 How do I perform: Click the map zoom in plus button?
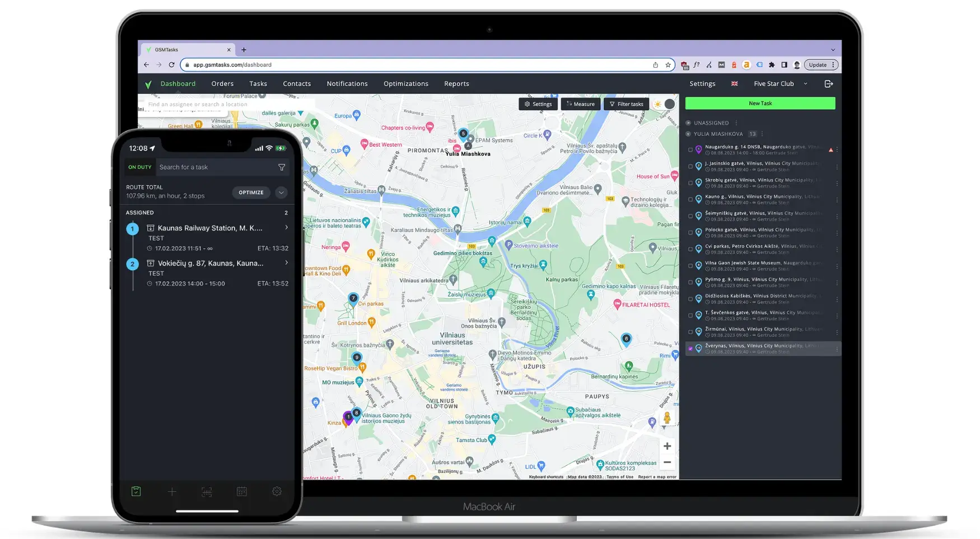(667, 446)
